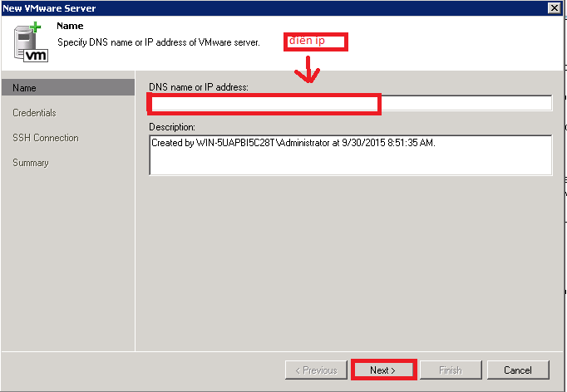Screen dimensions: 567x392
Task: Close the New VMware Server dialog
Action: click(554, 7)
